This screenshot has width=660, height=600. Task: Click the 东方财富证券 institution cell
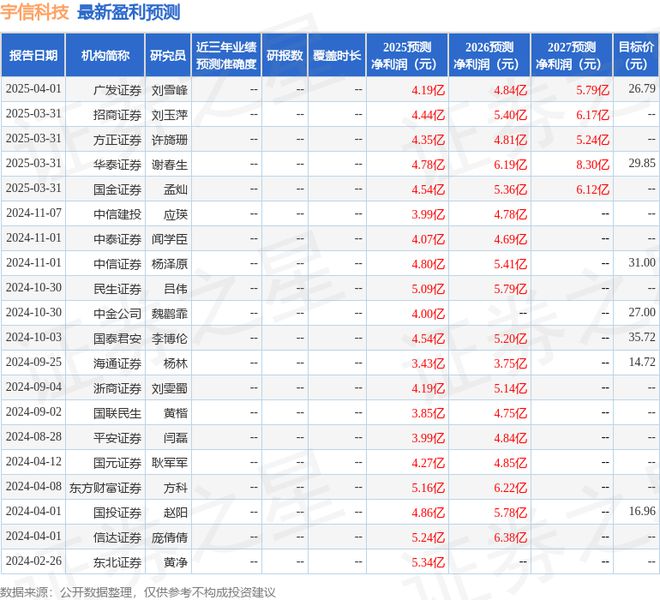point(105,488)
